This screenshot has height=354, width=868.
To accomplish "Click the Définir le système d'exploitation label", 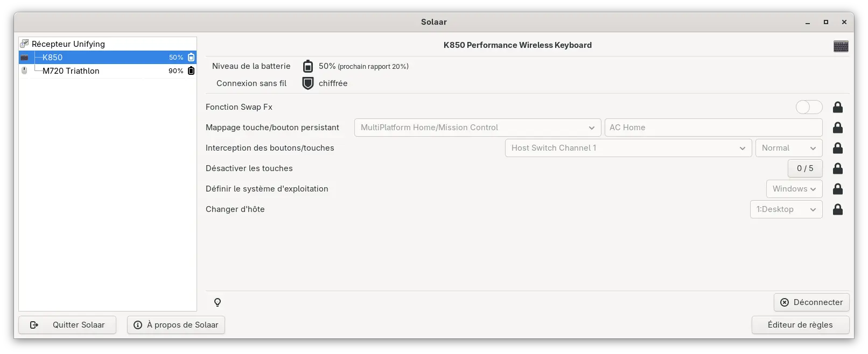I will 267,189.
